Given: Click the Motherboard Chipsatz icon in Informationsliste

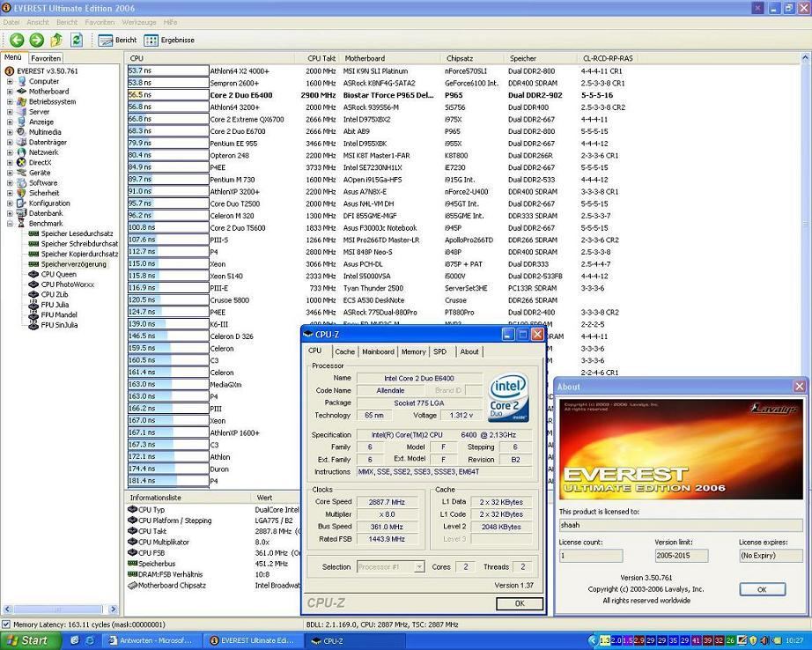Looking at the screenshot, I should click(x=132, y=585).
